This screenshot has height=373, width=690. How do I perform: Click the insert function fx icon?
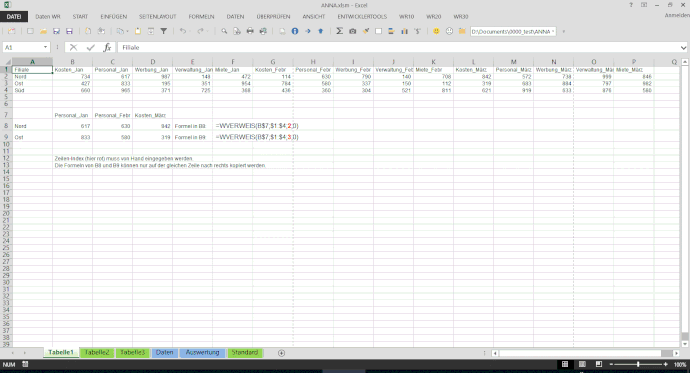tap(107, 48)
